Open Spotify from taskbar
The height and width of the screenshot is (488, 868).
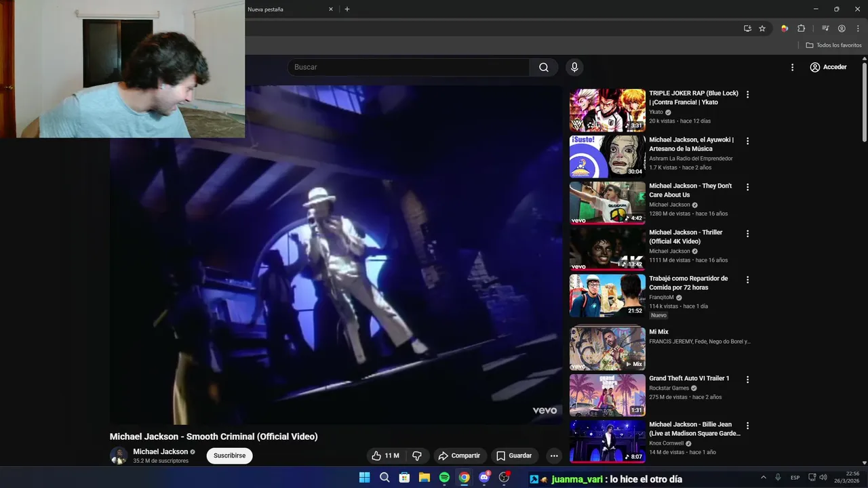[x=444, y=478]
